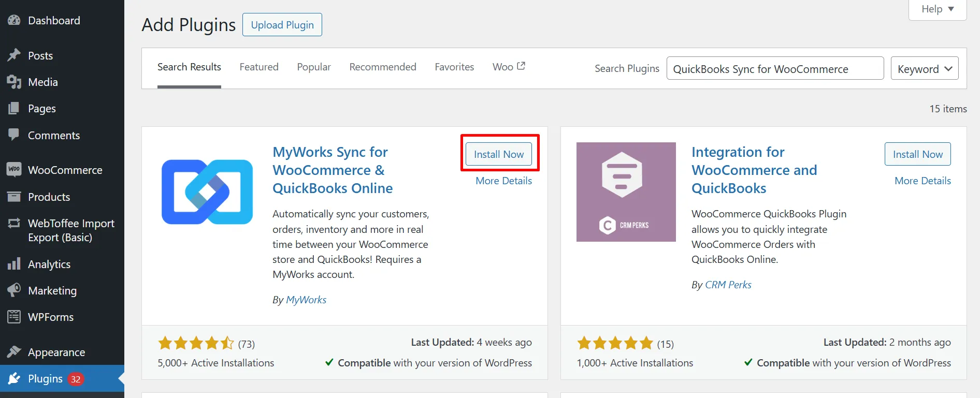Click the Posts pushpin icon
Viewport: 980px width, 398px height.
coord(14,55)
